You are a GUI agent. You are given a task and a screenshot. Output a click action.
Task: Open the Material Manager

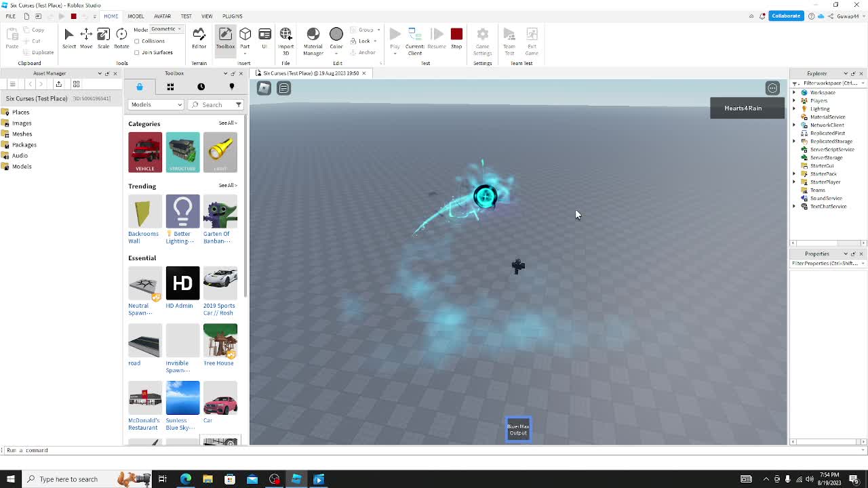tap(313, 39)
